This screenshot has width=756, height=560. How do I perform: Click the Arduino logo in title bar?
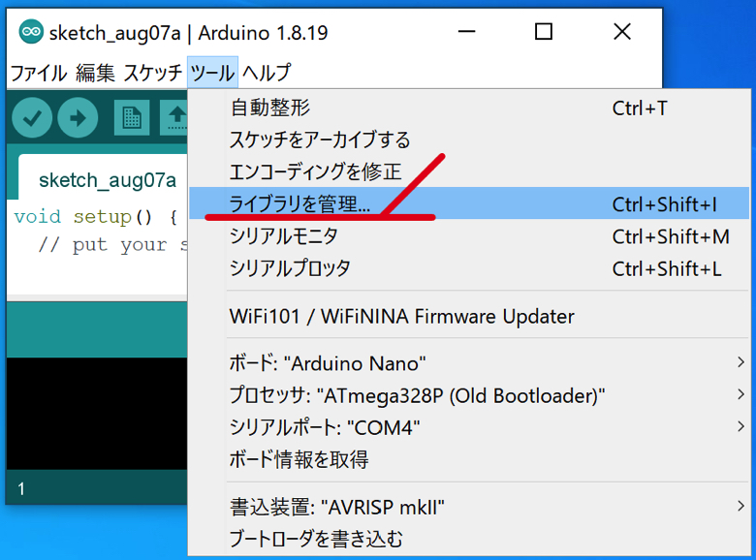[x=31, y=32]
